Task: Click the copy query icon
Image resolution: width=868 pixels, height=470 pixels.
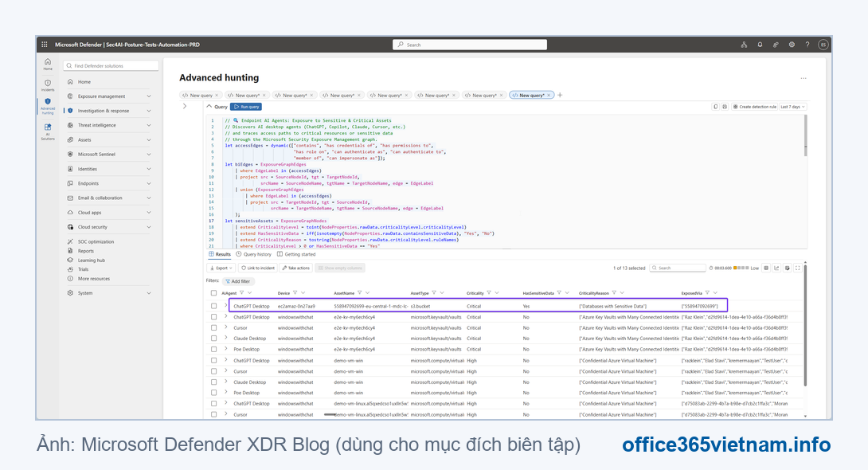Action: (x=716, y=107)
